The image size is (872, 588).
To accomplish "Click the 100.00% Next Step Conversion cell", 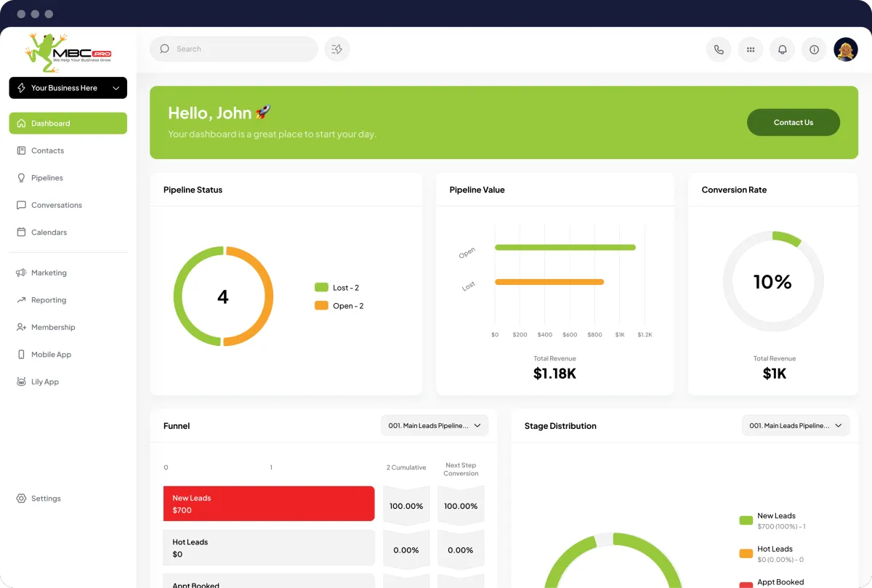I will pos(461,506).
